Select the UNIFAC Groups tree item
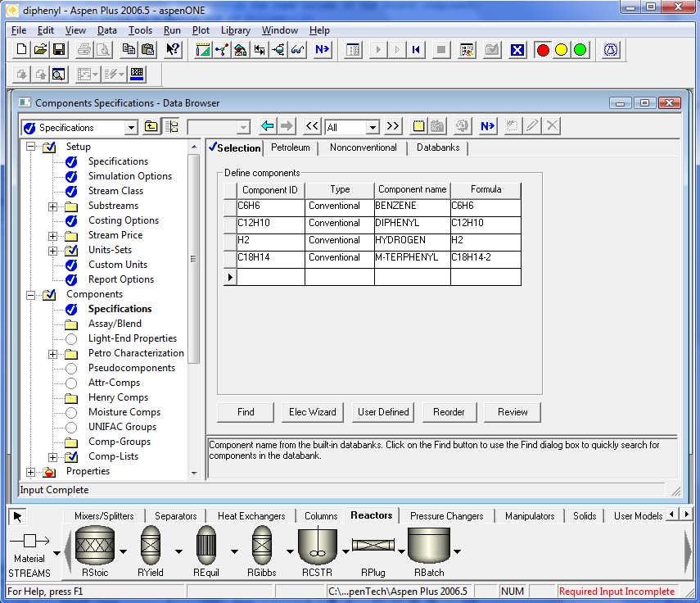700x603 pixels. point(122,427)
